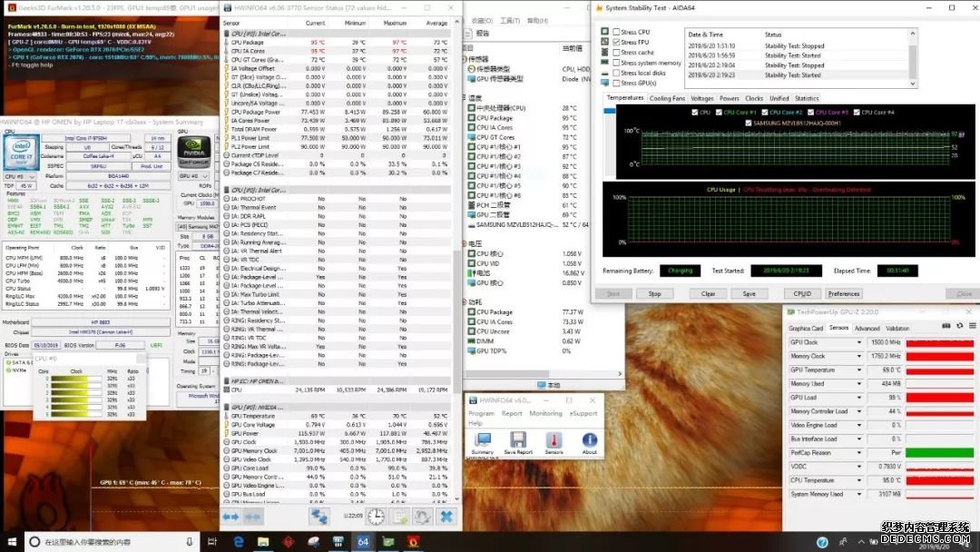This screenshot has width=980, height=552.
Task: Open GPU-Z green taskbar icon
Action: (x=388, y=542)
